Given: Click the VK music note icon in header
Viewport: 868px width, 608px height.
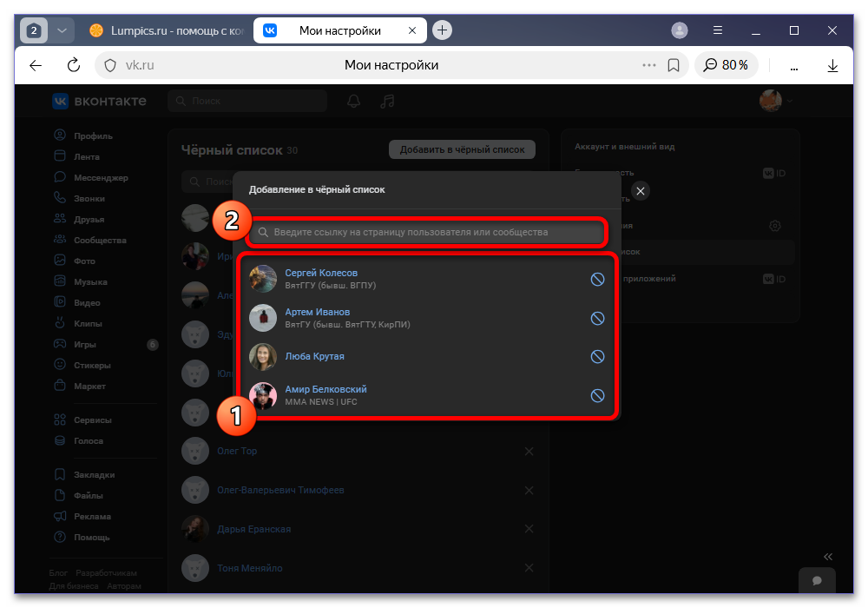Looking at the screenshot, I should [387, 101].
